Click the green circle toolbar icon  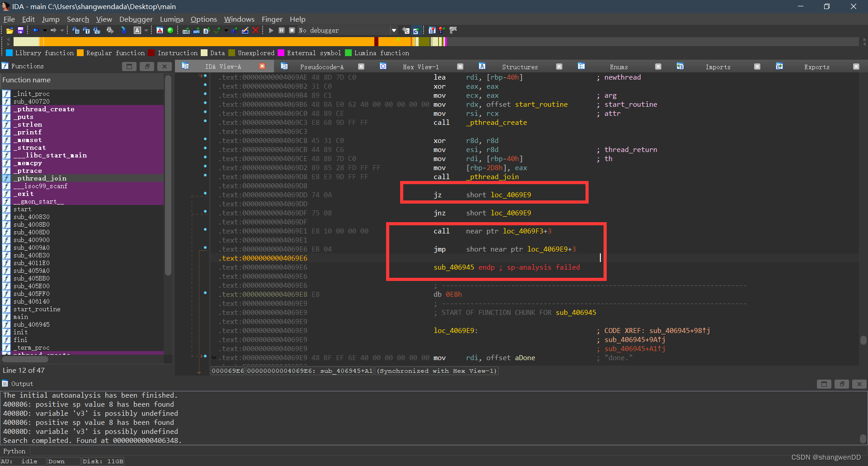(170, 30)
